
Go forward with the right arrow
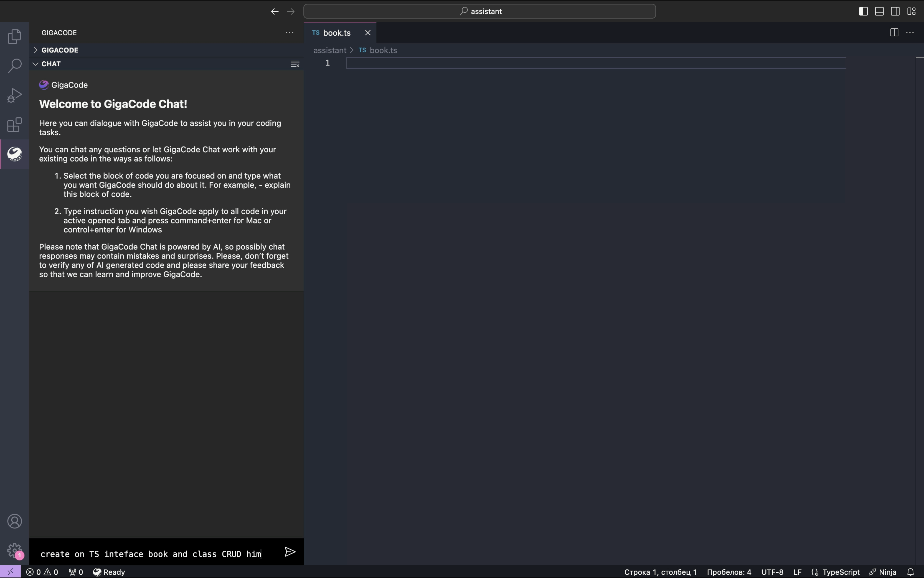point(291,11)
